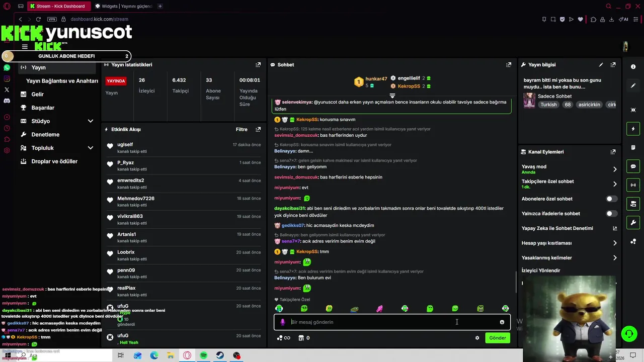Viewport: 644px width, 362px height.
Task: Expand the Stüdyo menu section
Action: click(x=91, y=121)
